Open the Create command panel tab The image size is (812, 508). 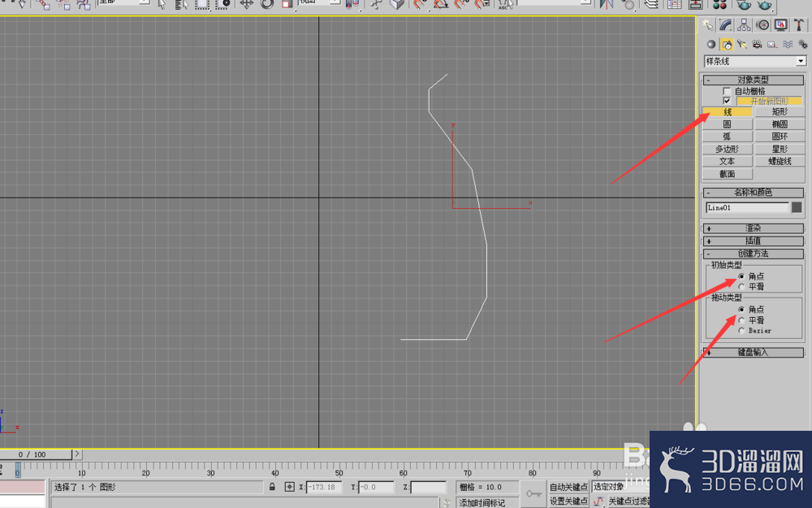707,25
